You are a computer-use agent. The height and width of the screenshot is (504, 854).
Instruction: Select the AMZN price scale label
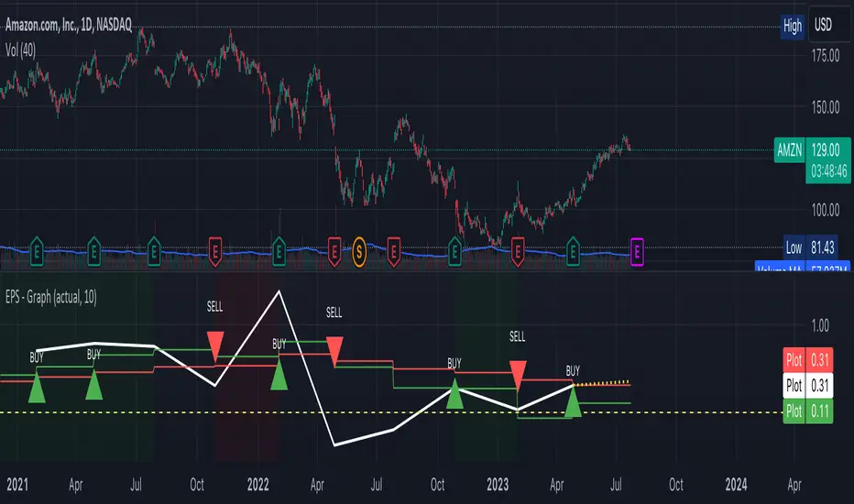pyautogui.click(x=789, y=150)
